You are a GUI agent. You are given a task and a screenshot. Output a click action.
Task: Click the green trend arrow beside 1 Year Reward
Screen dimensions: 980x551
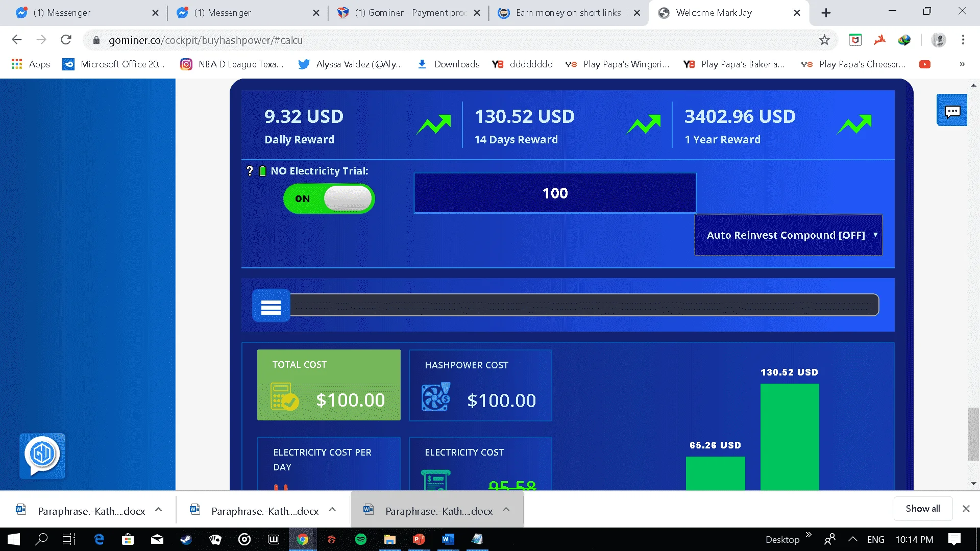coord(854,124)
